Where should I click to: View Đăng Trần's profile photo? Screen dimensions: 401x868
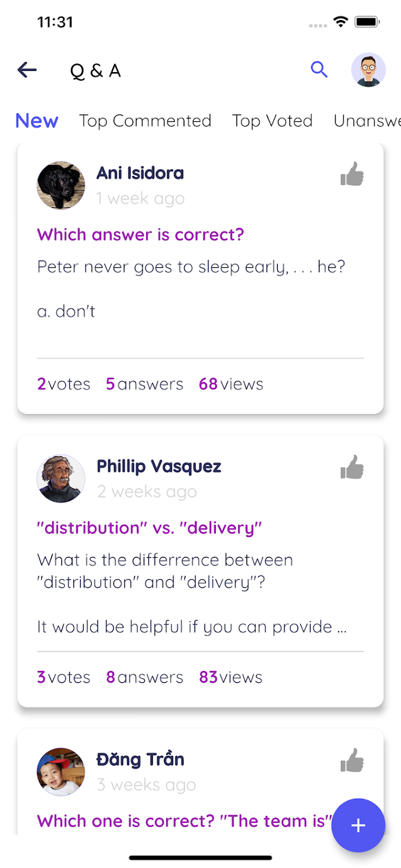61,772
